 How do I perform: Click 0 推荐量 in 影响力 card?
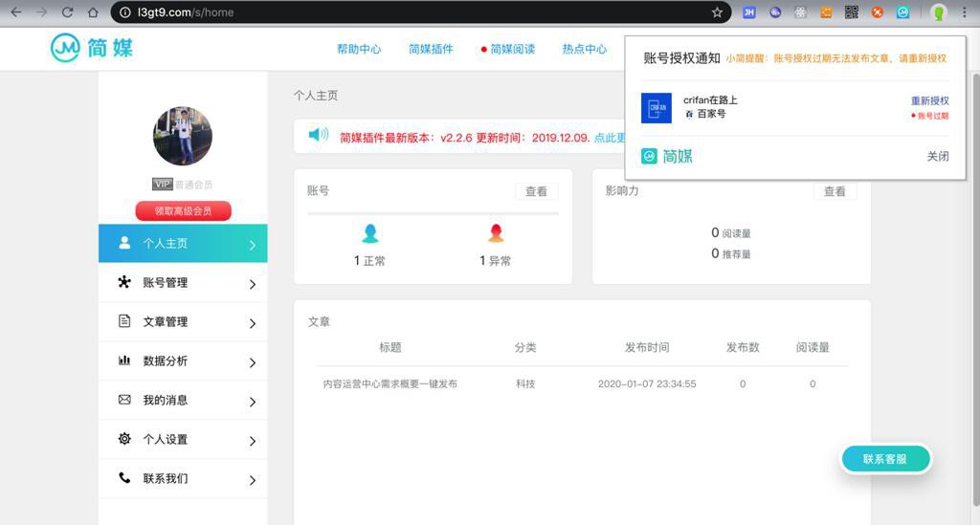pos(730,253)
